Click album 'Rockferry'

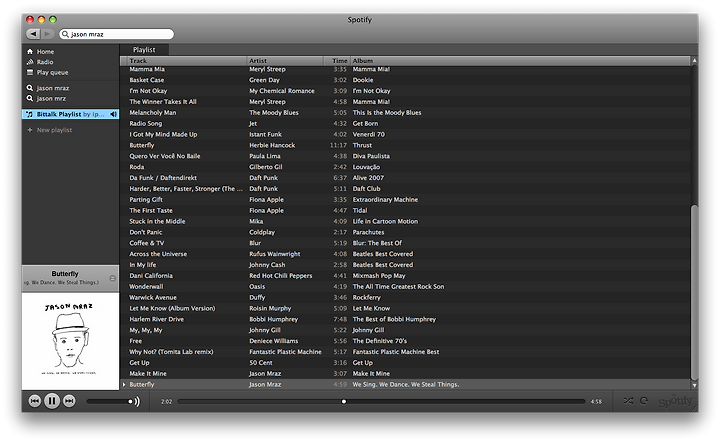[366, 297]
